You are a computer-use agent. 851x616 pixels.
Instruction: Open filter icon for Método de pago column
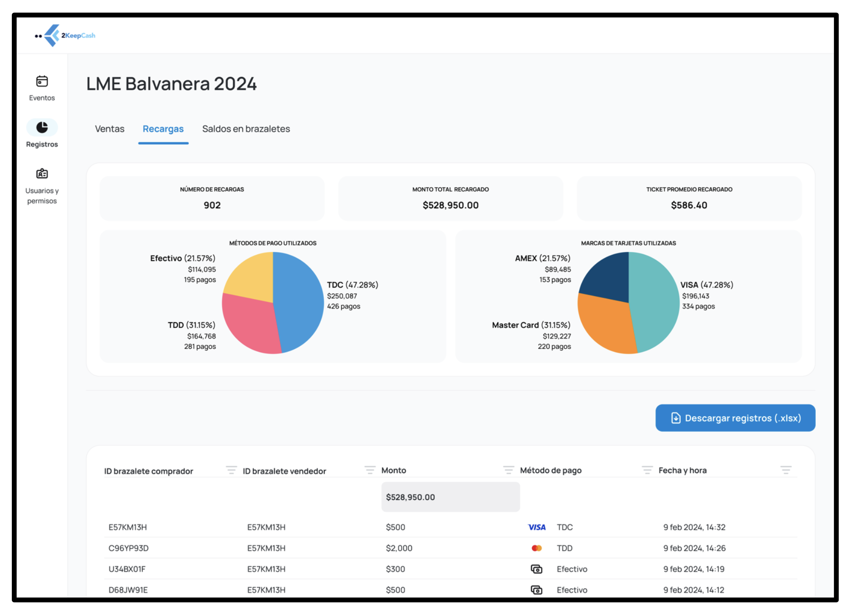click(647, 470)
